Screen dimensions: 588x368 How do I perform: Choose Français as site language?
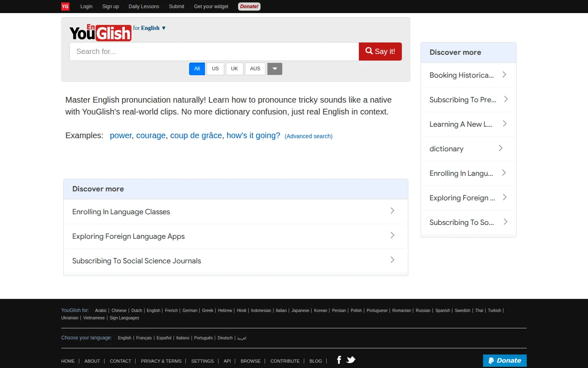click(x=144, y=338)
